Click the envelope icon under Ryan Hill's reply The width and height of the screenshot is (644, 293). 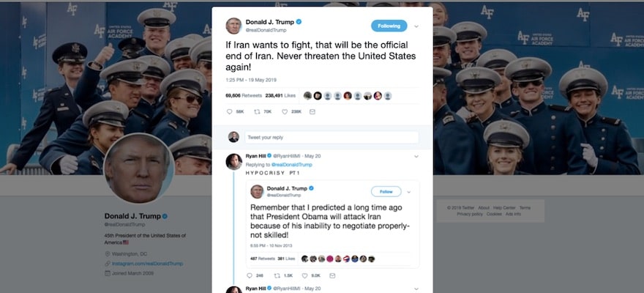pos(332,275)
